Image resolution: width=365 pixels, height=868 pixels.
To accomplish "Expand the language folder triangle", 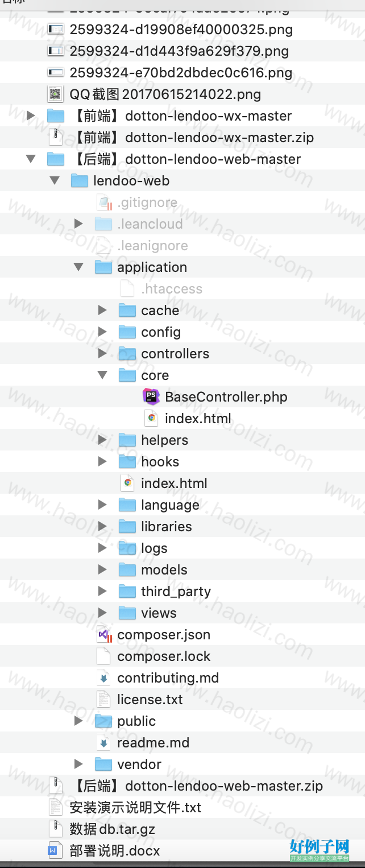I will [102, 505].
